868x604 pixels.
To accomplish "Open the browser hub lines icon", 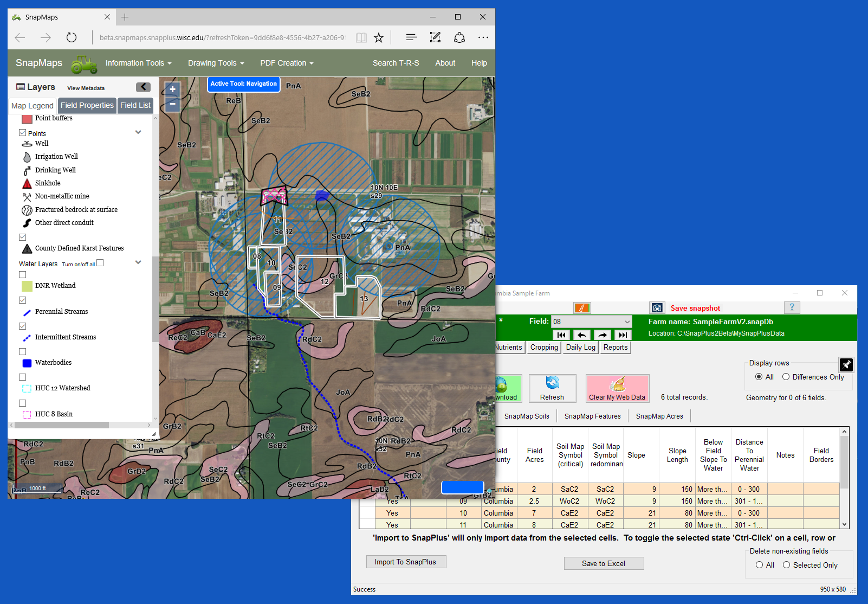I will 411,37.
